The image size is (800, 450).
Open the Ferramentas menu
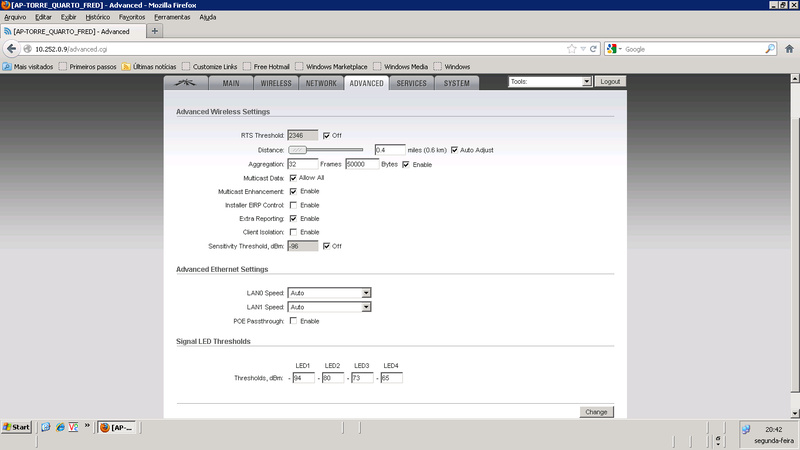[x=172, y=17]
